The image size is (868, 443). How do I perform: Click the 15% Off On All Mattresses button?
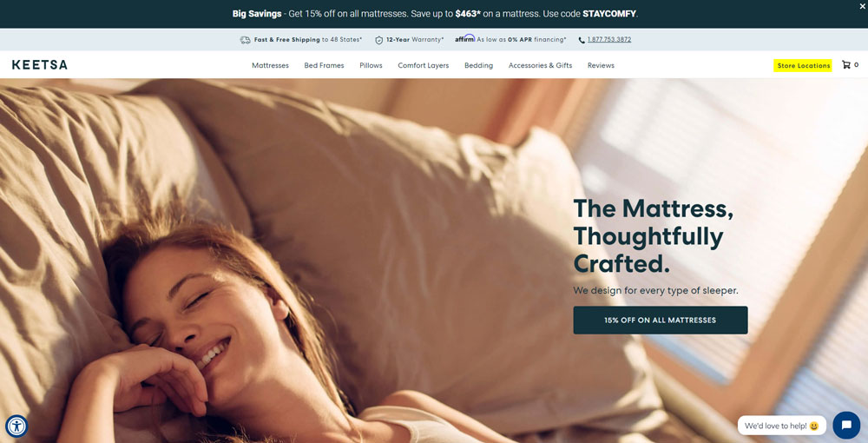[661, 320]
